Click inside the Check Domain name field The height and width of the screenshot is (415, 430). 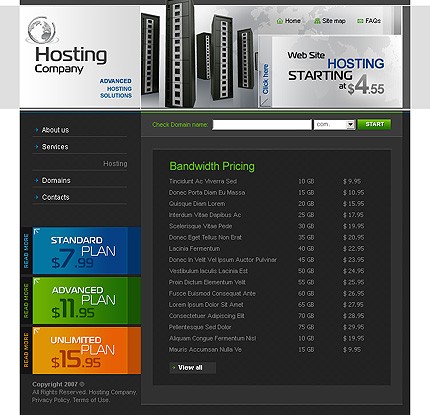click(x=262, y=125)
